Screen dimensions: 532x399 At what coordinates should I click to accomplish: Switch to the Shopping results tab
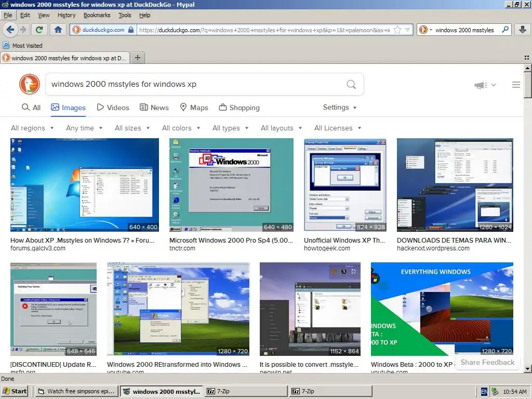[x=239, y=108]
